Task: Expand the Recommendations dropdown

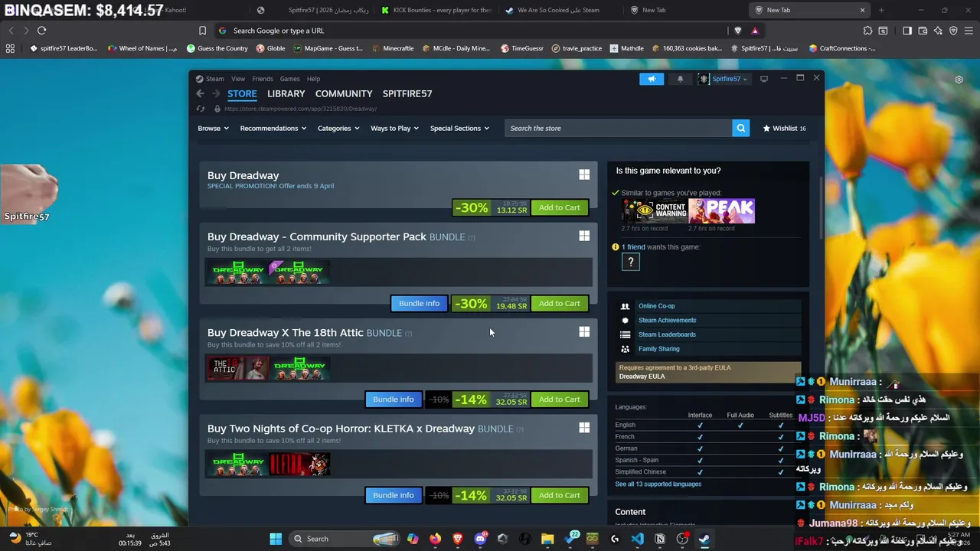Action: click(x=273, y=129)
